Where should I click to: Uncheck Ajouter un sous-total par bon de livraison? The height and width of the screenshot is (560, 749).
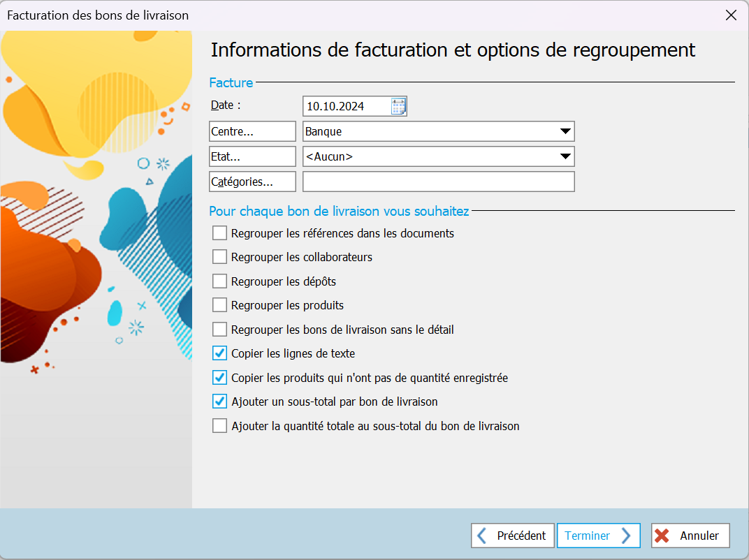219,401
